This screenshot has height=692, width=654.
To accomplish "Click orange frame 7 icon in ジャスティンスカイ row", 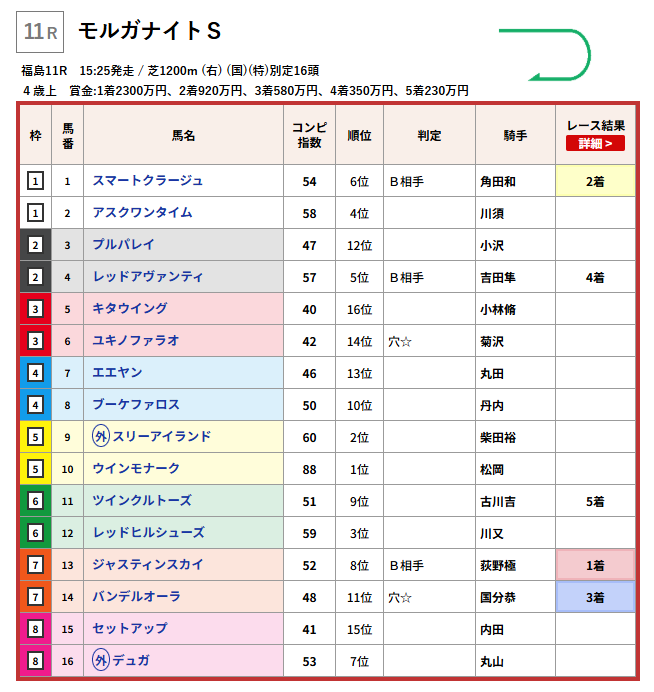I will [35, 565].
